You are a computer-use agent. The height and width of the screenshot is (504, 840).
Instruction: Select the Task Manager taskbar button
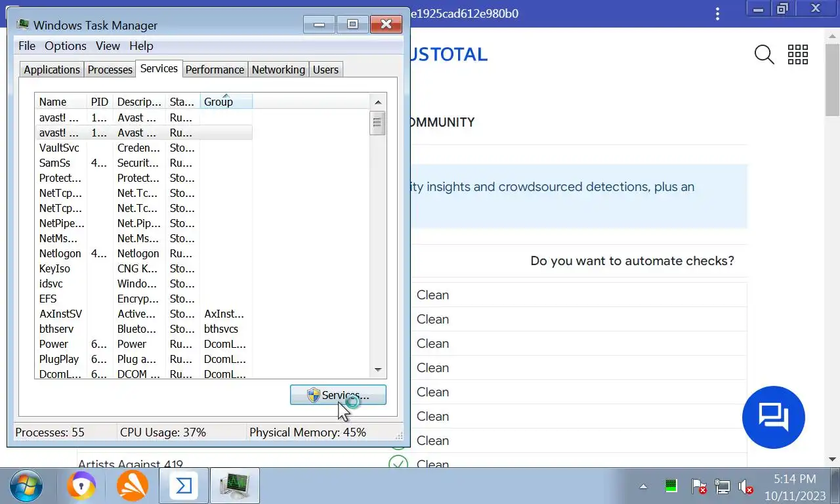tap(235, 486)
